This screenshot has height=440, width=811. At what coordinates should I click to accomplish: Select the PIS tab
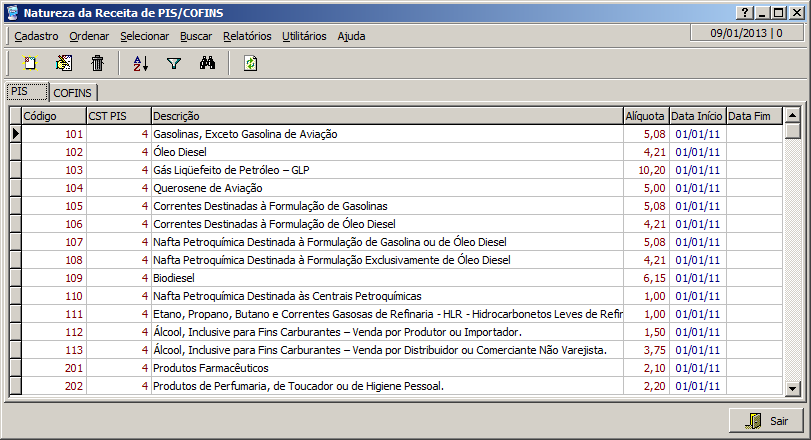click(x=25, y=91)
